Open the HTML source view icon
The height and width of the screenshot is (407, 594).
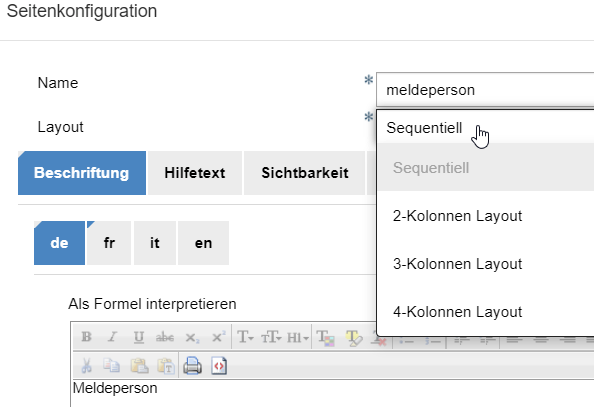(219, 366)
